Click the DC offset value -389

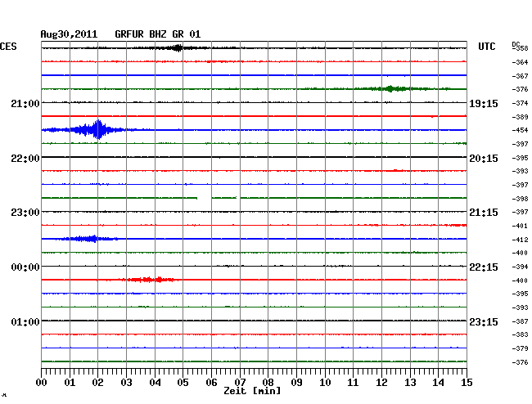[x=520, y=117]
